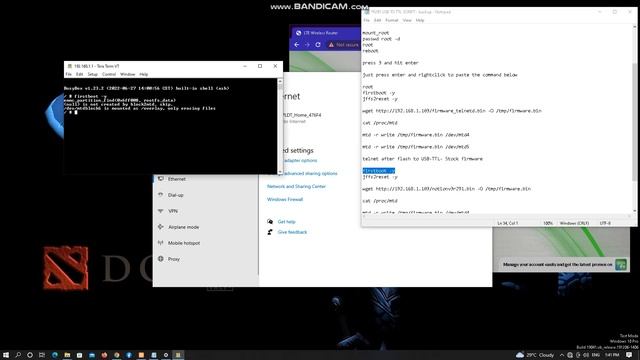Click Tera Term vertical scrollbar
The image size is (640, 360).
tap(280, 126)
